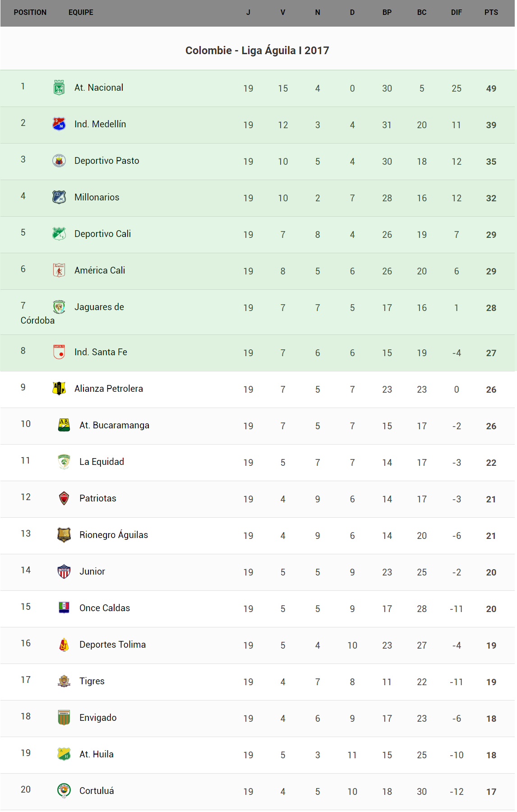Screen dimensions: 517x812
Task: Select the Rionegro Águilas team name
Action: (114, 535)
